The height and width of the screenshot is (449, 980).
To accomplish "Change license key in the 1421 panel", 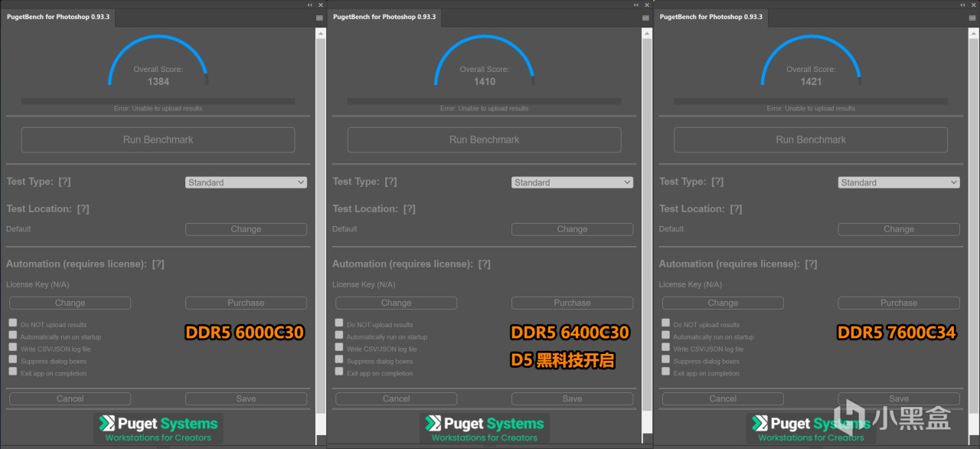I will click(723, 303).
